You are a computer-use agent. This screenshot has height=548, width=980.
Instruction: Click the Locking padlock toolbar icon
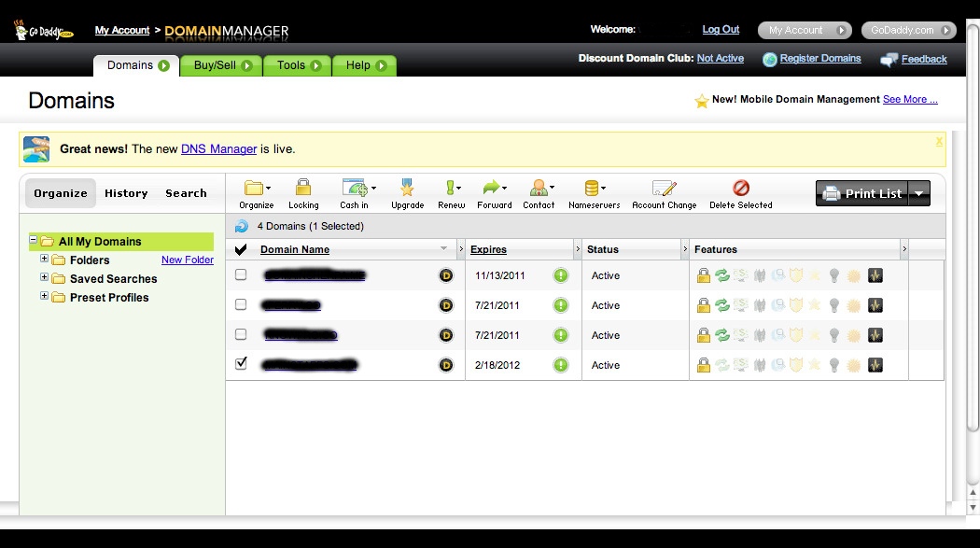(303, 188)
